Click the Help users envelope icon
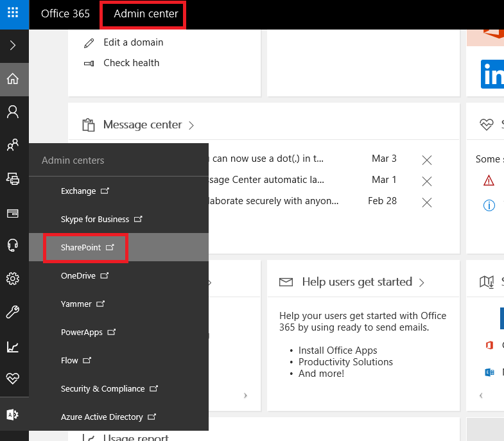This screenshot has width=504, height=441. tap(286, 282)
